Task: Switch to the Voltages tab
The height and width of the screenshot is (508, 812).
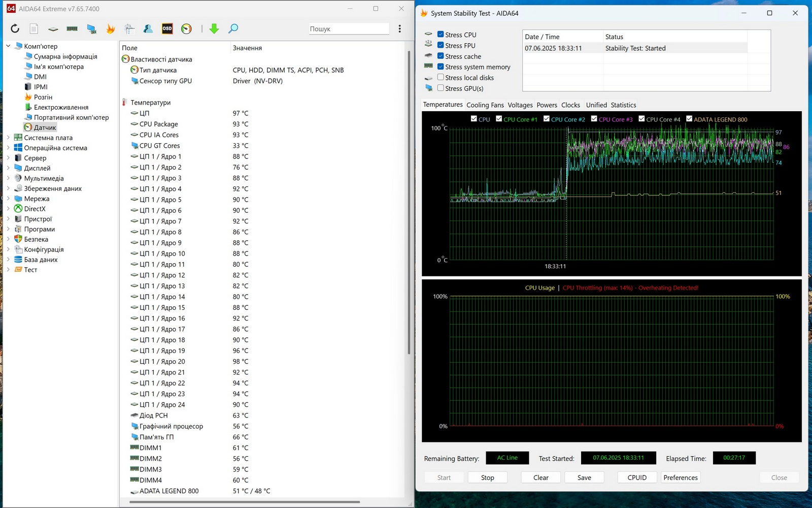Action: (x=520, y=105)
